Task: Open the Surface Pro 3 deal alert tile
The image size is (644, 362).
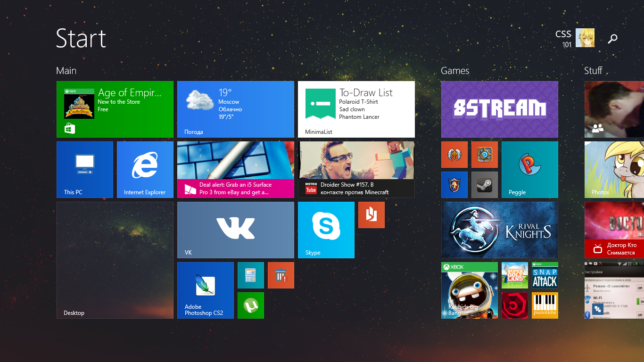Action: pos(236,170)
